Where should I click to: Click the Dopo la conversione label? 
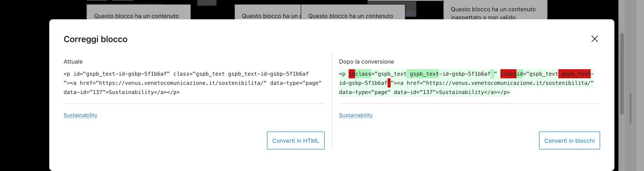(x=366, y=62)
